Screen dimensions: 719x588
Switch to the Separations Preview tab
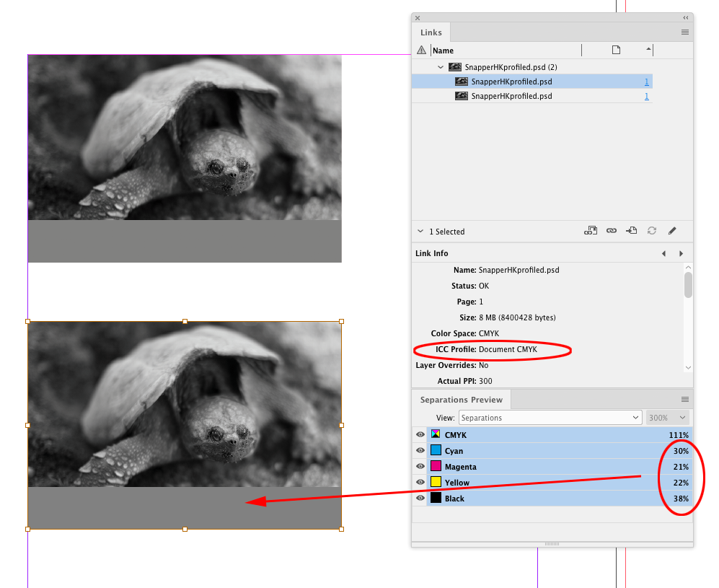coord(462,400)
